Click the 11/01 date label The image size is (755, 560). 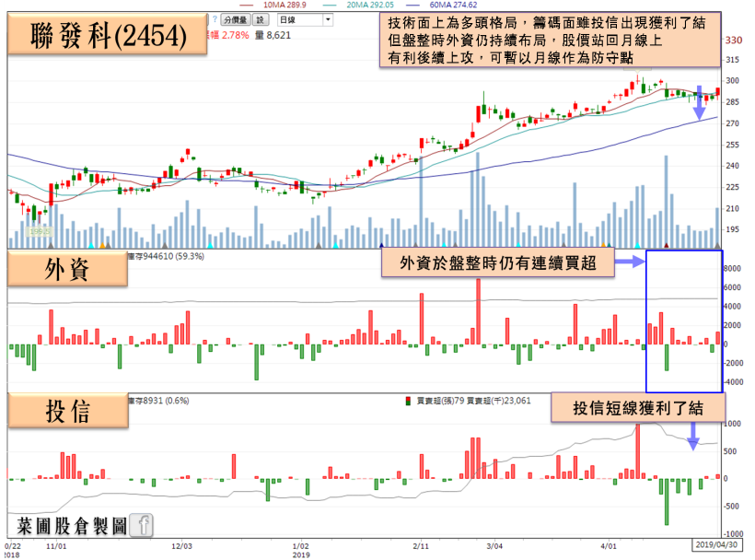coord(56,546)
